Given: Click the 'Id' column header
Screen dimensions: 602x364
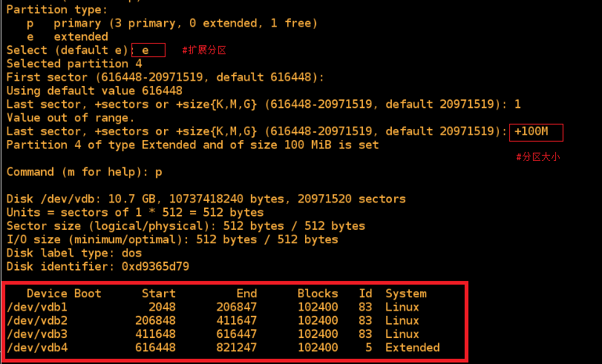Looking at the screenshot, I should point(365,294).
